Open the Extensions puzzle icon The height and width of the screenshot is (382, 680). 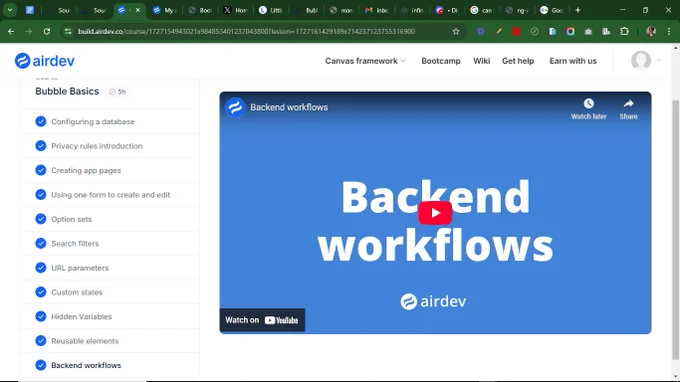point(624,31)
